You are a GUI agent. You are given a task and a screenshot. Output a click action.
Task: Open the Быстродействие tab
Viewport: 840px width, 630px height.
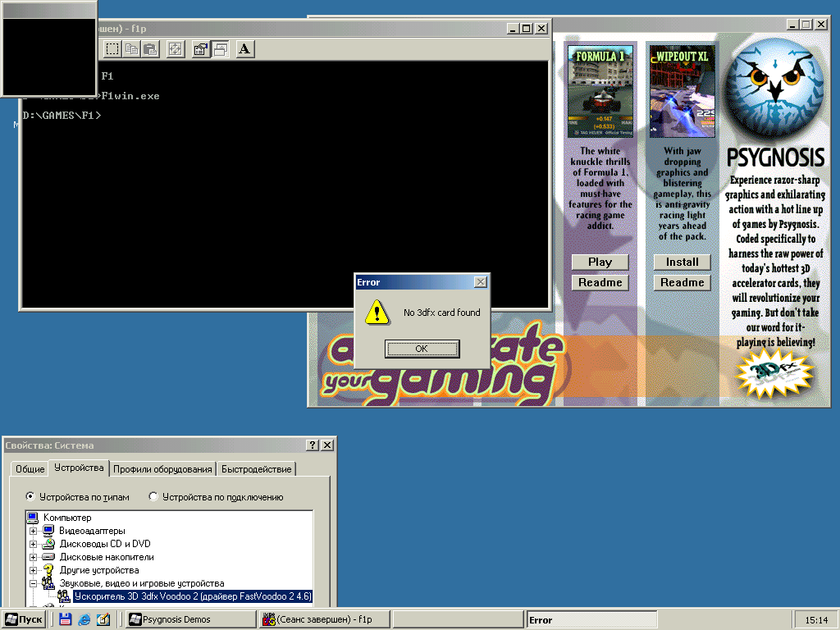click(x=258, y=469)
